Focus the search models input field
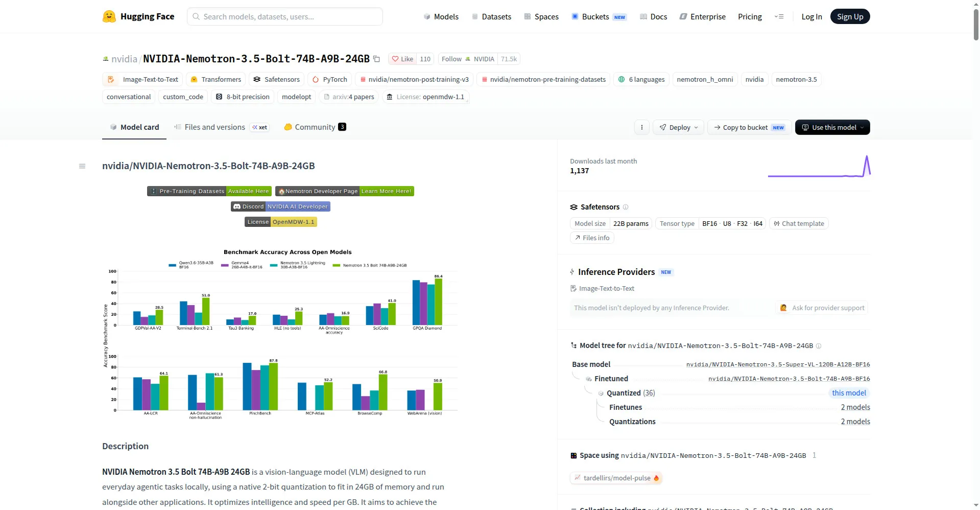 (x=285, y=16)
